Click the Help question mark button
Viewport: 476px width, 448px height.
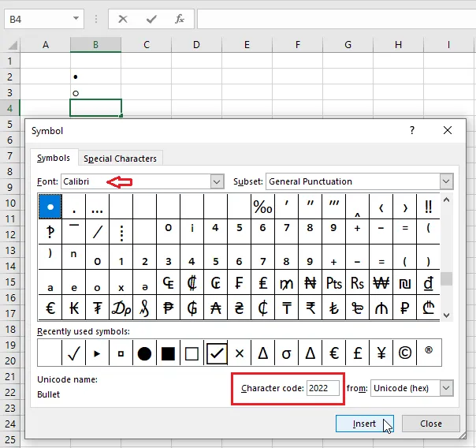412,130
